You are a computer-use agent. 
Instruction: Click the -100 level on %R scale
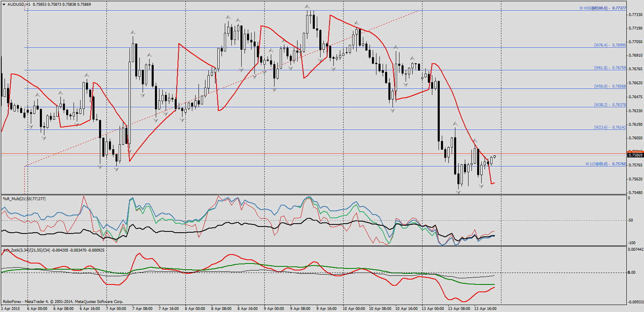[x=632, y=243]
